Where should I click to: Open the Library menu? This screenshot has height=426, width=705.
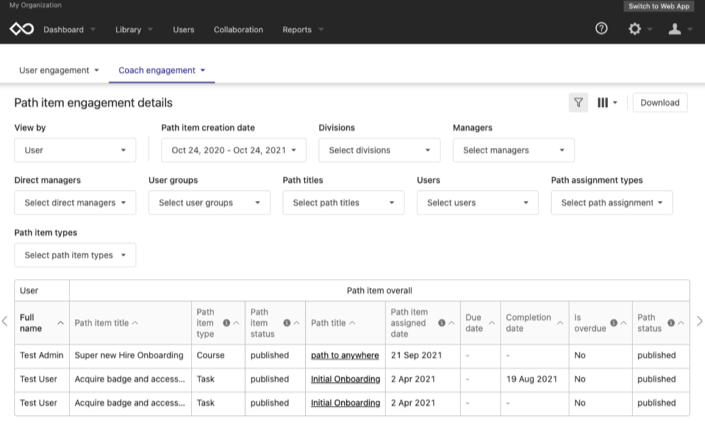point(134,30)
